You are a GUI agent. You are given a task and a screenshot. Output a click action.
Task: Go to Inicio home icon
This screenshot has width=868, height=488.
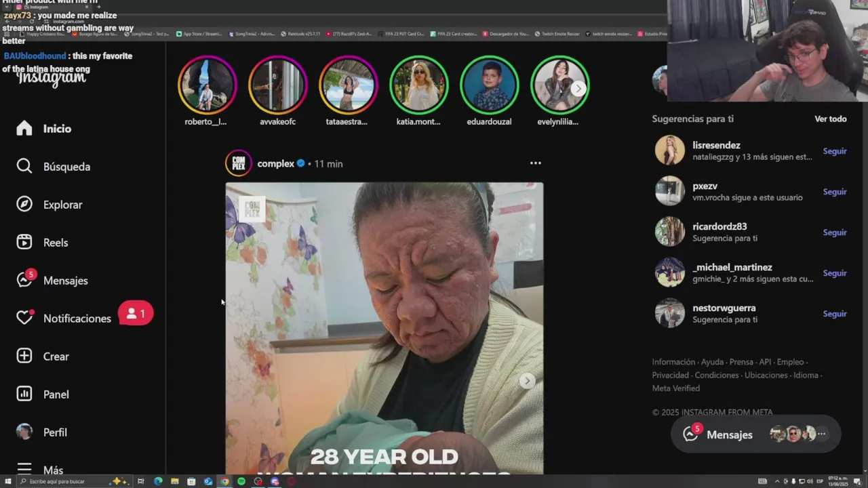pyautogui.click(x=24, y=129)
